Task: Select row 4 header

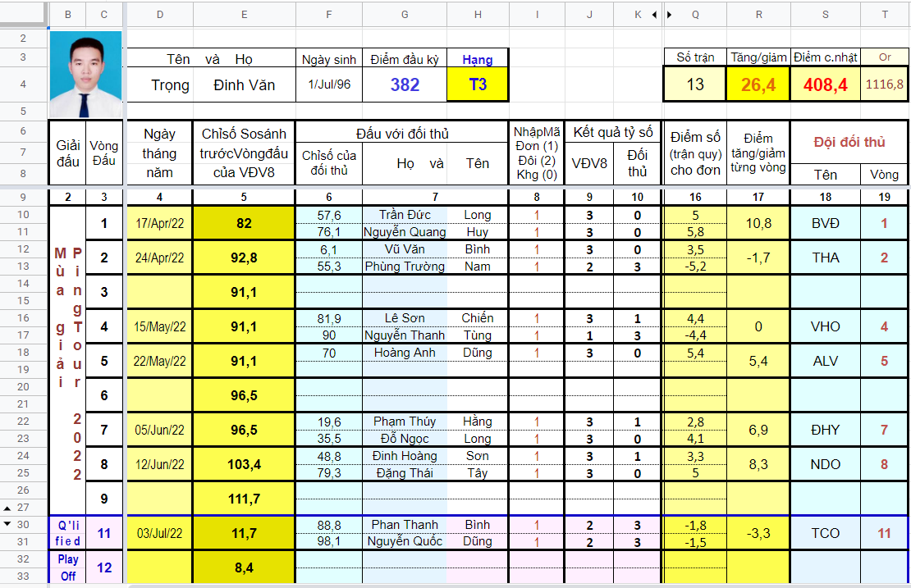Action: tap(23, 84)
